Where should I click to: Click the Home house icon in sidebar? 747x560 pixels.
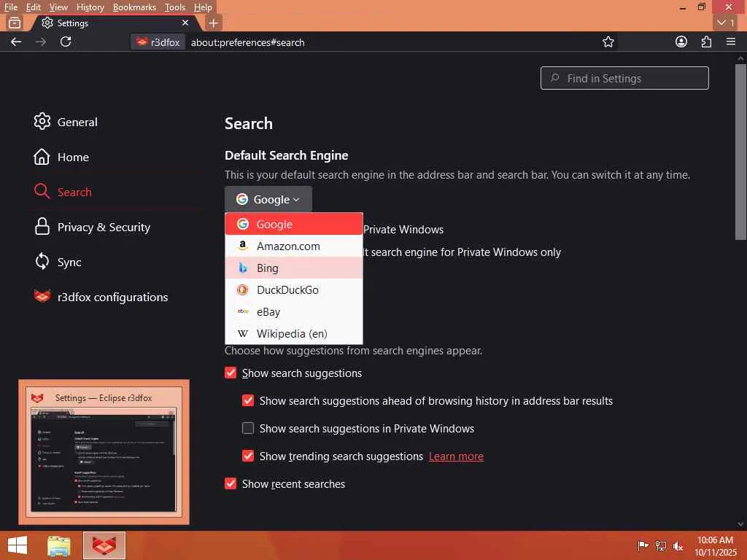(x=42, y=157)
